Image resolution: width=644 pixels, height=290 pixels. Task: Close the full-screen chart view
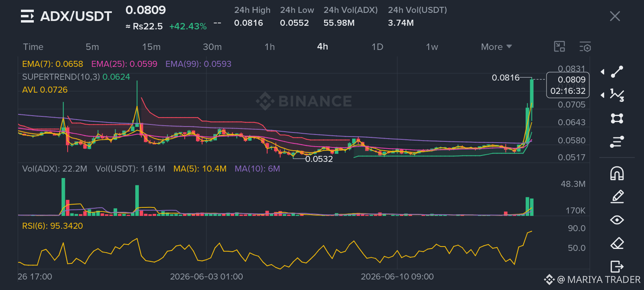pos(615,16)
